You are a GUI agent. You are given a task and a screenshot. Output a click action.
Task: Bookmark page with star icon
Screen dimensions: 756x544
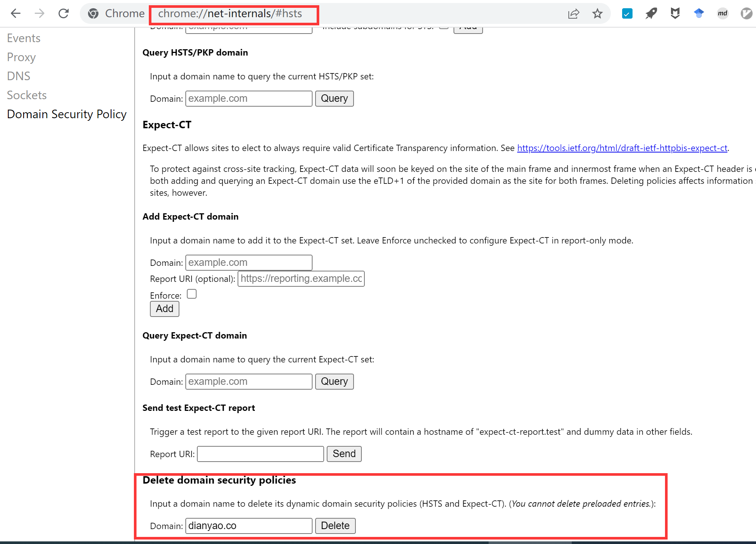pos(597,14)
